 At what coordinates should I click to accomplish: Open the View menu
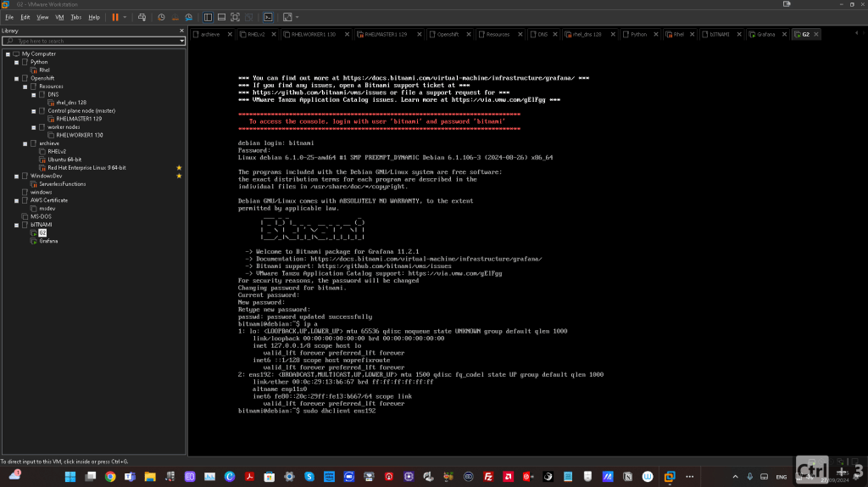coord(42,17)
